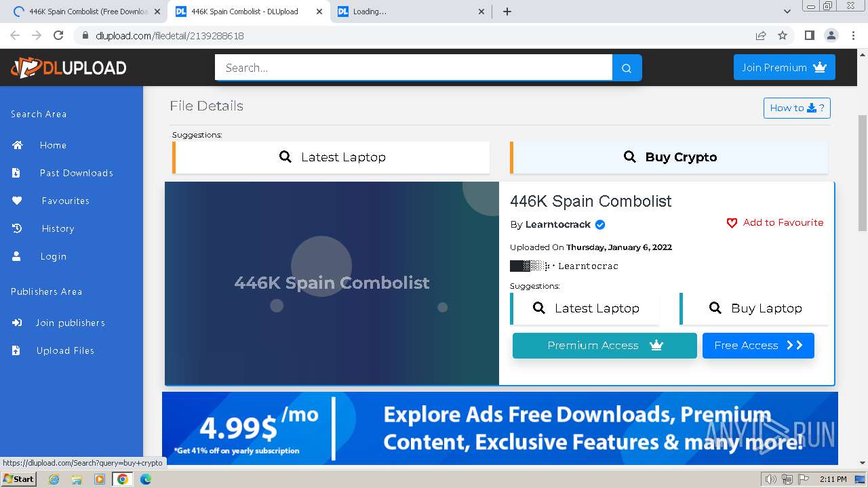Open History page
The height and width of the screenshot is (488, 868).
58,228
